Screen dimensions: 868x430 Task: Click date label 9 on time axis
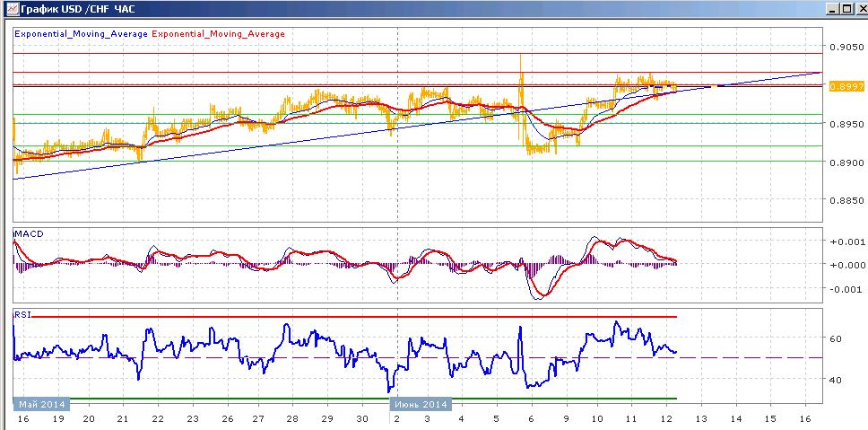[566, 419]
